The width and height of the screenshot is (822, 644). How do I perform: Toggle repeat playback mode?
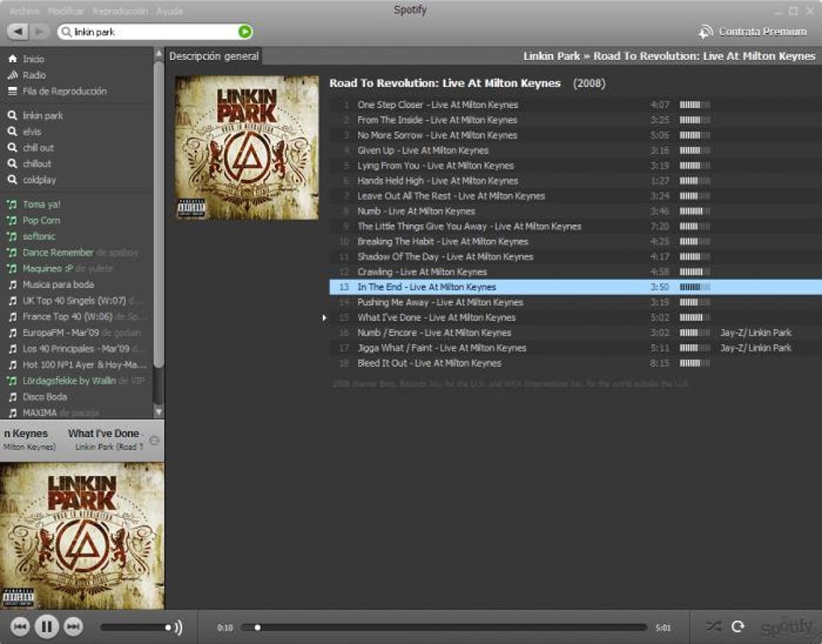click(x=737, y=626)
